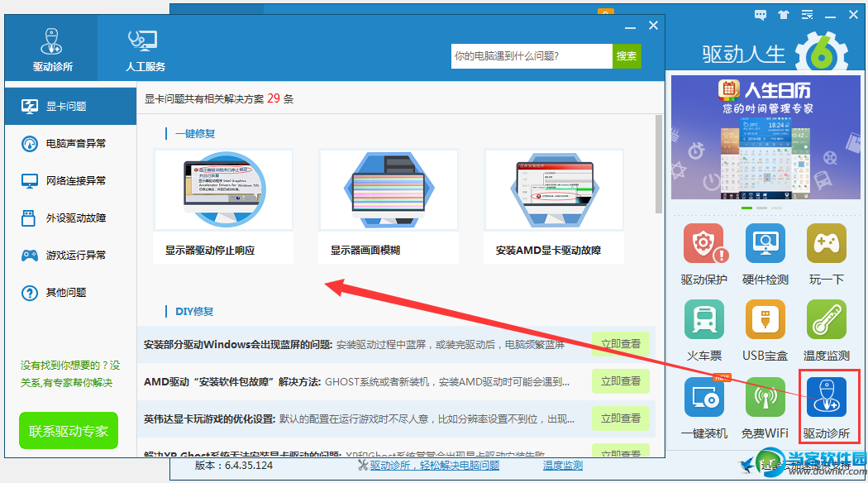Select 外设驱动故障 category
868x483 pixels.
click(x=71, y=218)
